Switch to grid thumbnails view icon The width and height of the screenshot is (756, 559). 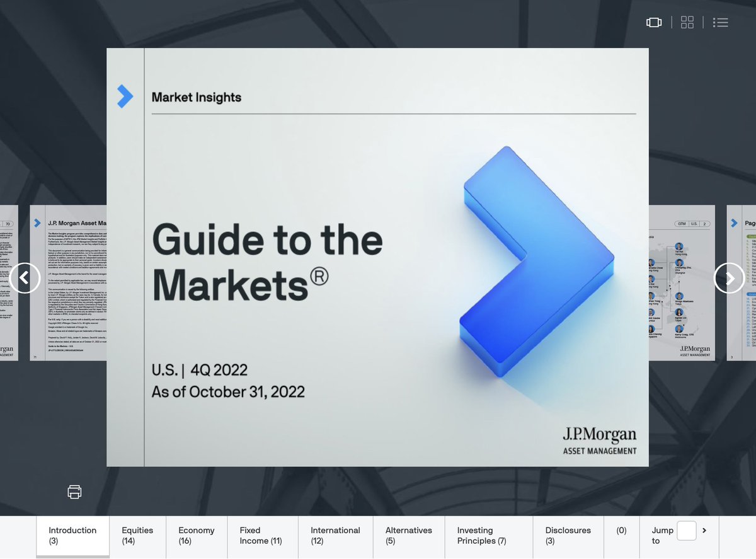(687, 23)
